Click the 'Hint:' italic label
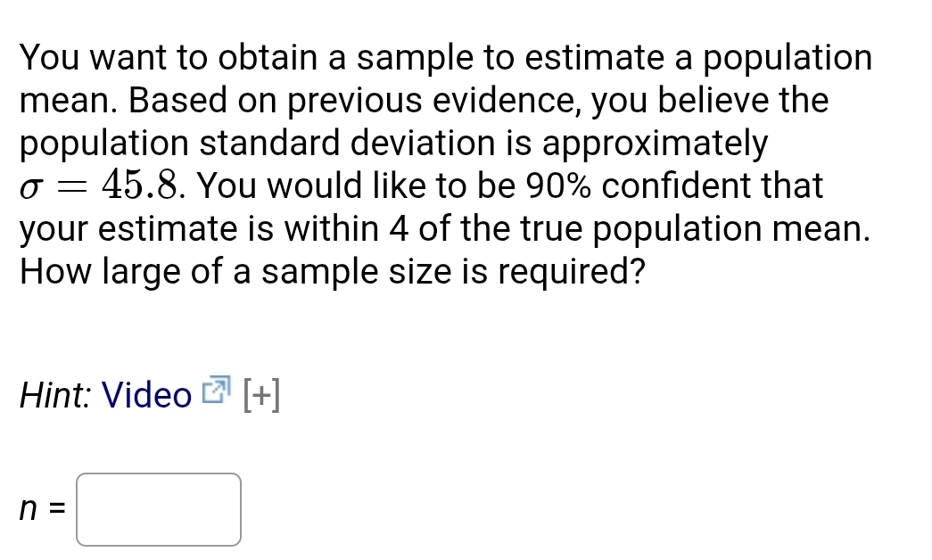The image size is (932, 560). 56,395
